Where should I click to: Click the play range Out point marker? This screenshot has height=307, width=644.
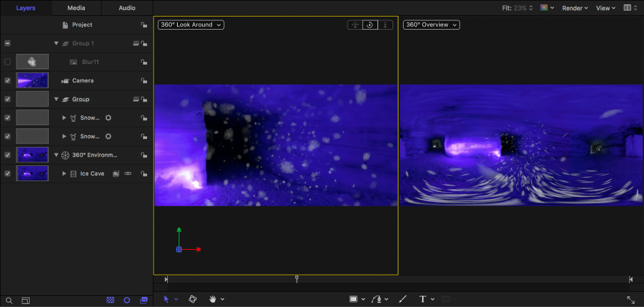(x=631, y=279)
